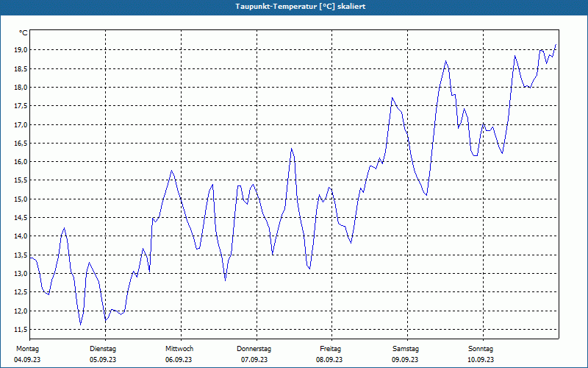Select the 12,5 y-axis value
The height and width of the screenshot is (368, 588).
[21, 292]
